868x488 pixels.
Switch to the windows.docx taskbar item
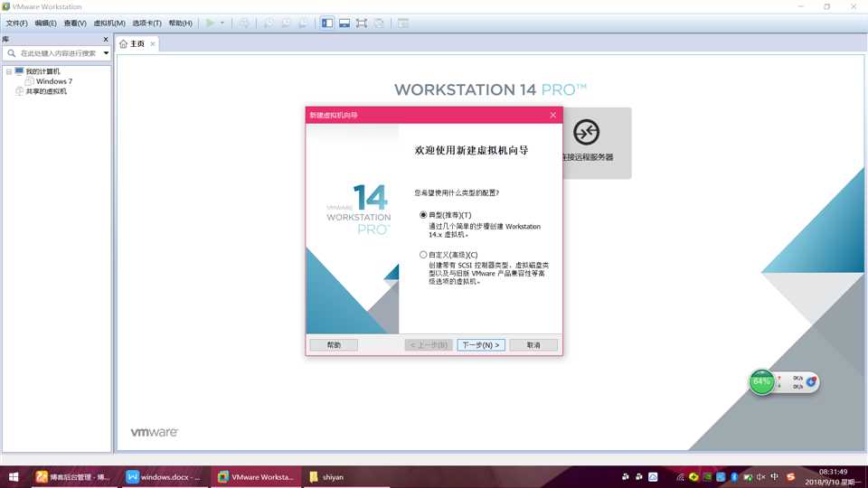coord(164,477)
